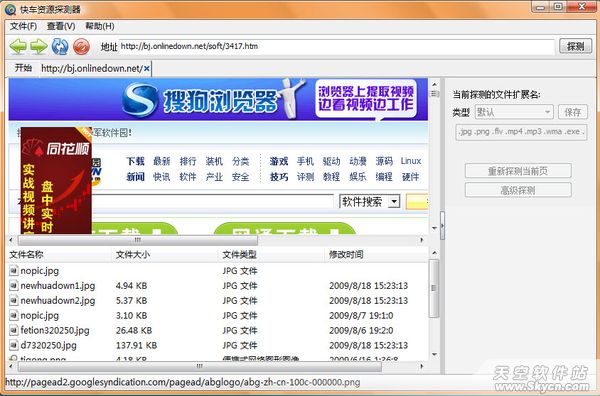The width and height of the screenshot is (600, 396).
Task: Select the newhuadown1.jpg file row
Action: point(217,285)
